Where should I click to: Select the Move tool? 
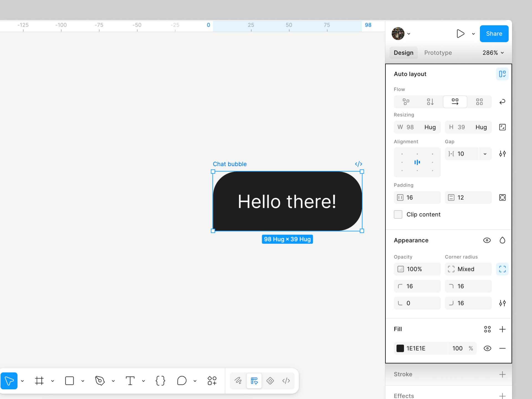click(9, 381)
